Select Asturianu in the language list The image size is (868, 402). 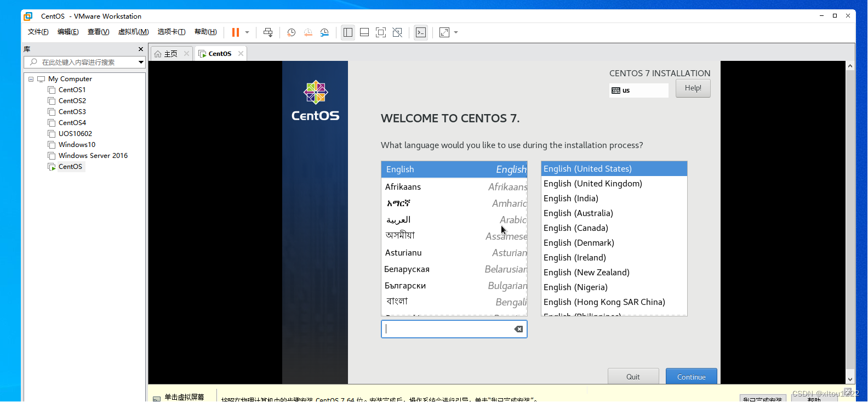pyautogui.click(x=454, y=253)
